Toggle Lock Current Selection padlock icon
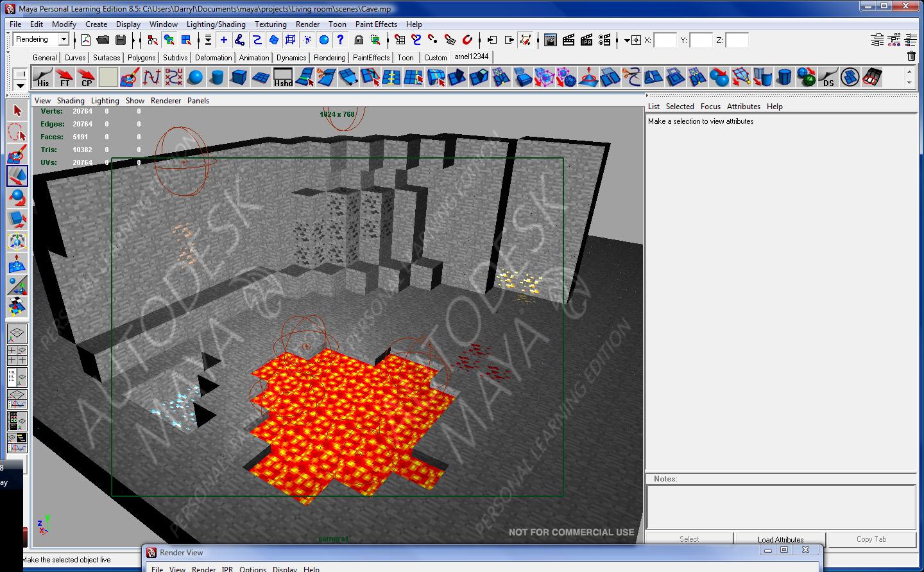924x572 pixels. [359, 40]
